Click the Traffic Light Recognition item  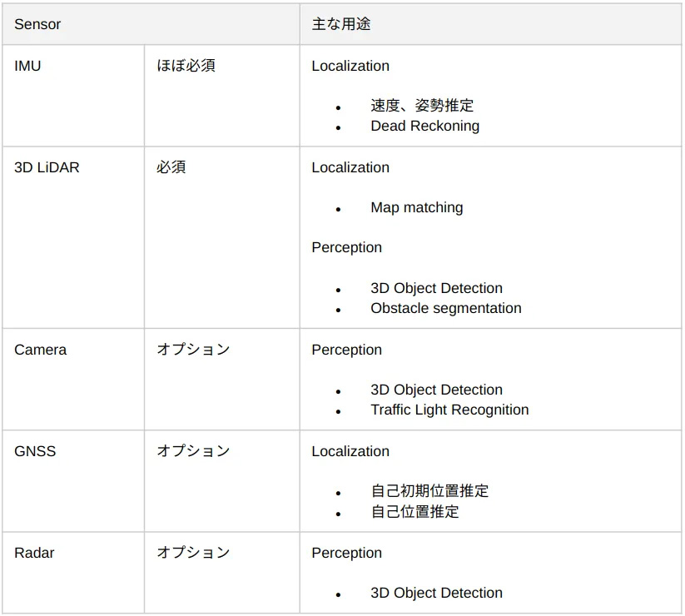[449, 410]
